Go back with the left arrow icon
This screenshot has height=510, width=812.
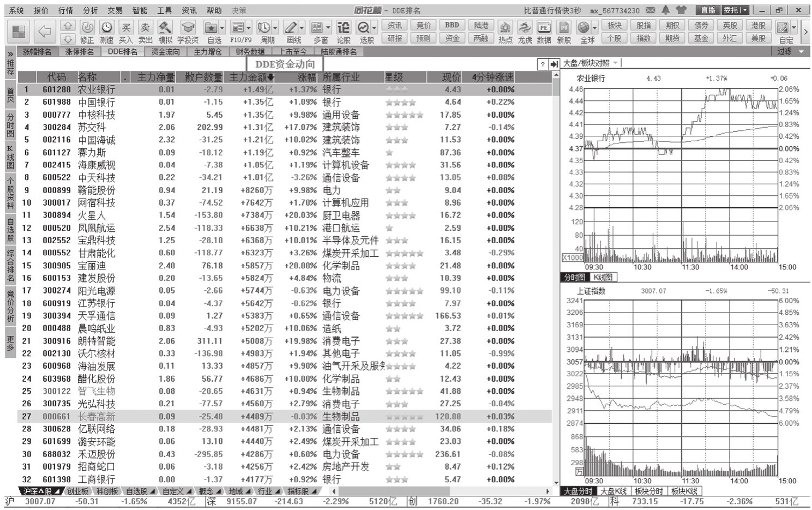pos(45,32)
